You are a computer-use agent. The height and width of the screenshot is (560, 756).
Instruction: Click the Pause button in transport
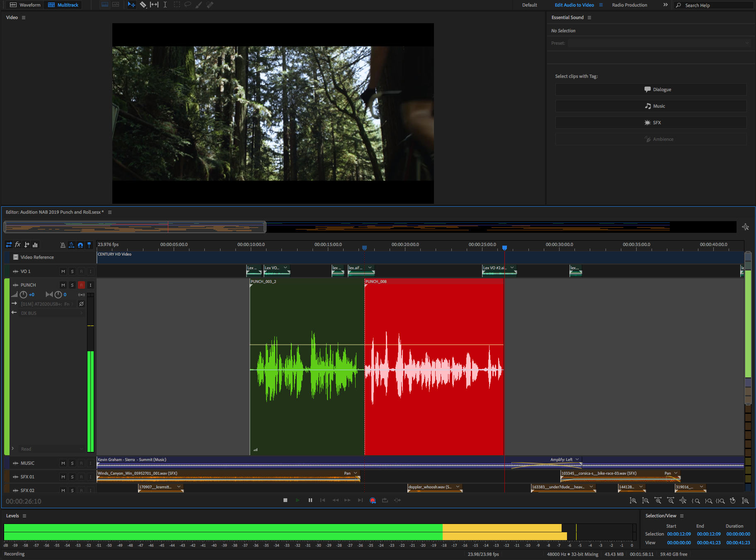tap(310, 500)
